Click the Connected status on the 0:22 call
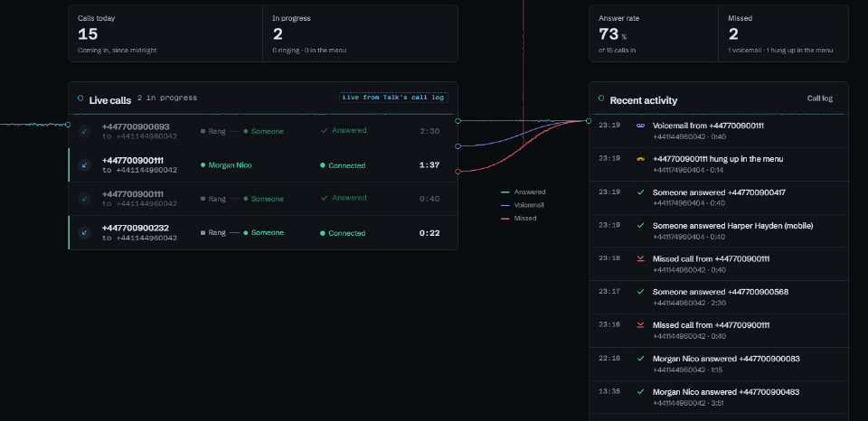The height and width of the screenshot is (421, 868). (x=343, y=233)
